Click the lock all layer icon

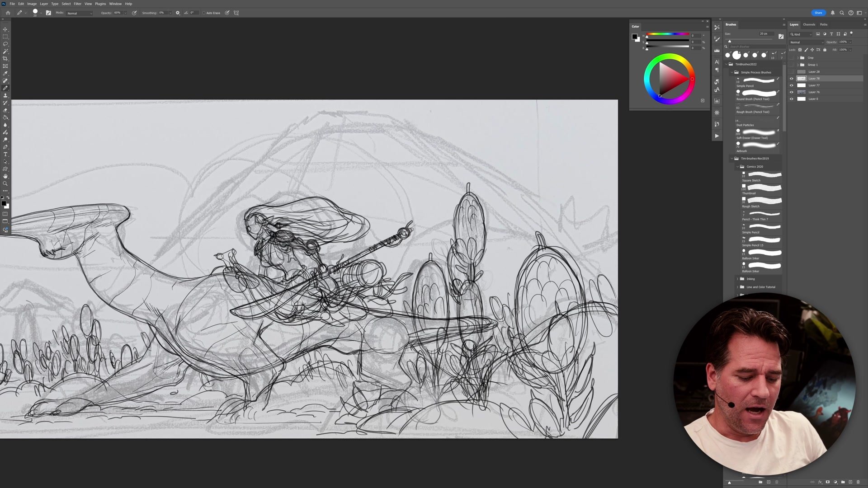(825, 50)
